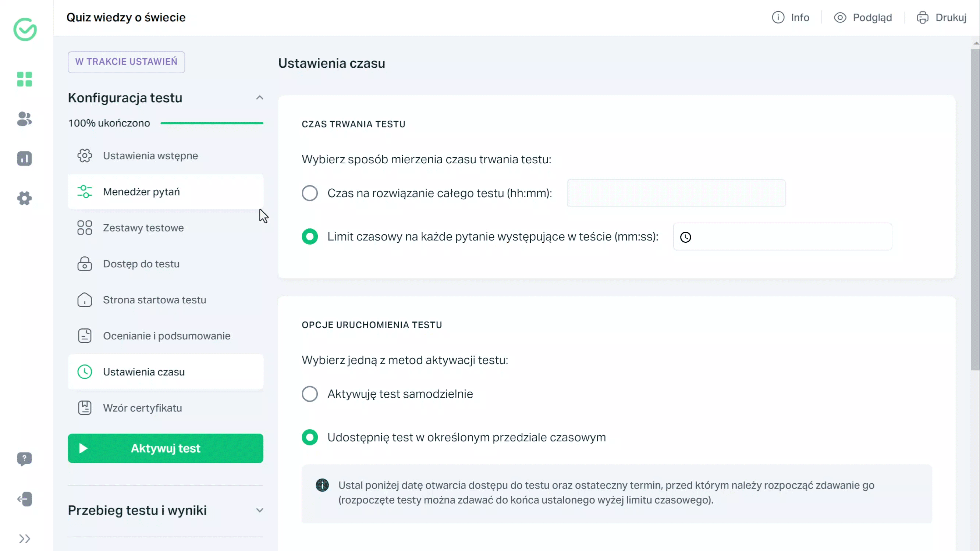Click Aktywuj test button
980x551 pixels.
pos(166,448)
